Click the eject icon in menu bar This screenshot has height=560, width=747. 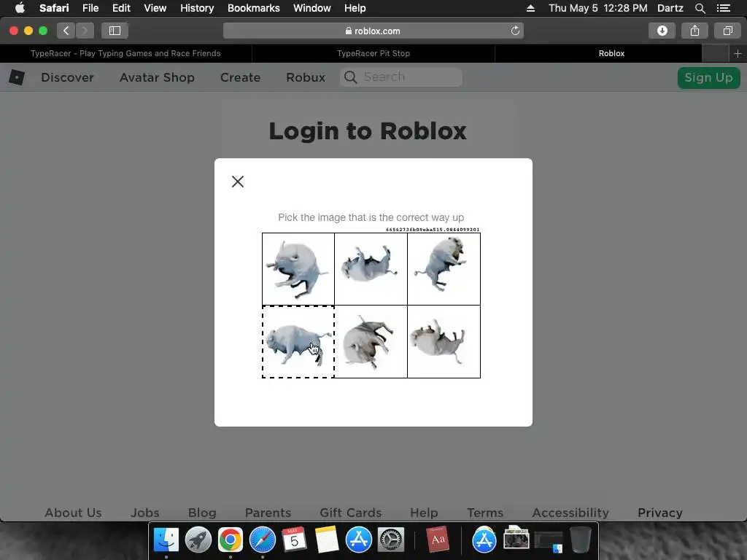[x=530, y=8]
